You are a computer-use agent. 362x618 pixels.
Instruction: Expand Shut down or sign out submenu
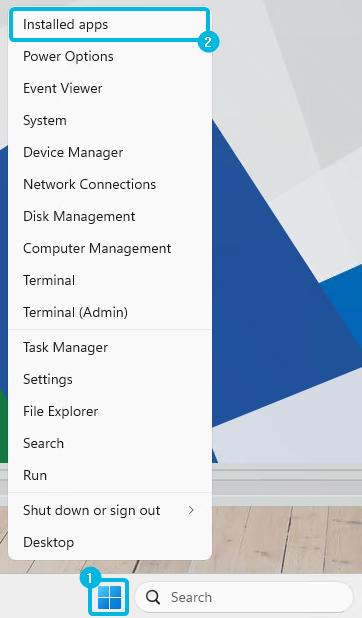(109, 510)
